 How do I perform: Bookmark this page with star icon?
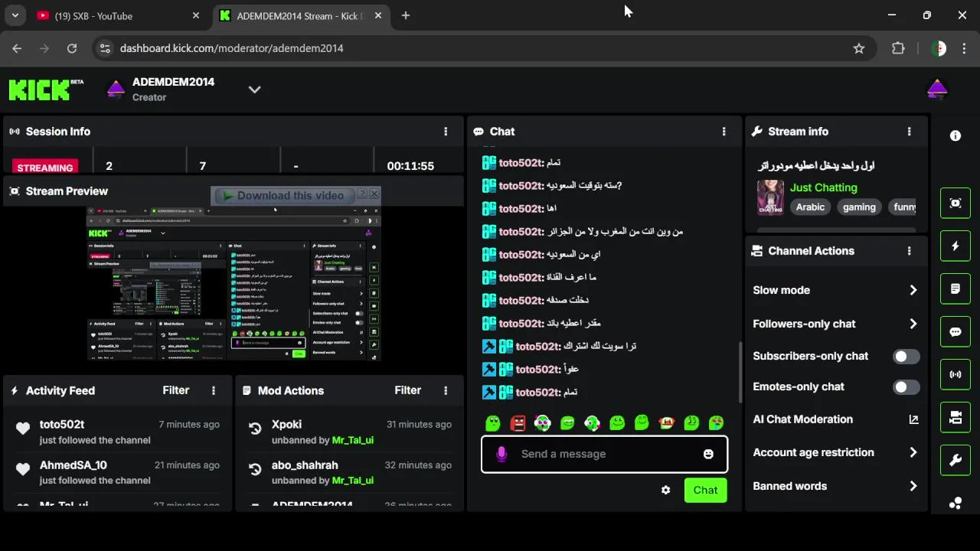coord(859,48)
